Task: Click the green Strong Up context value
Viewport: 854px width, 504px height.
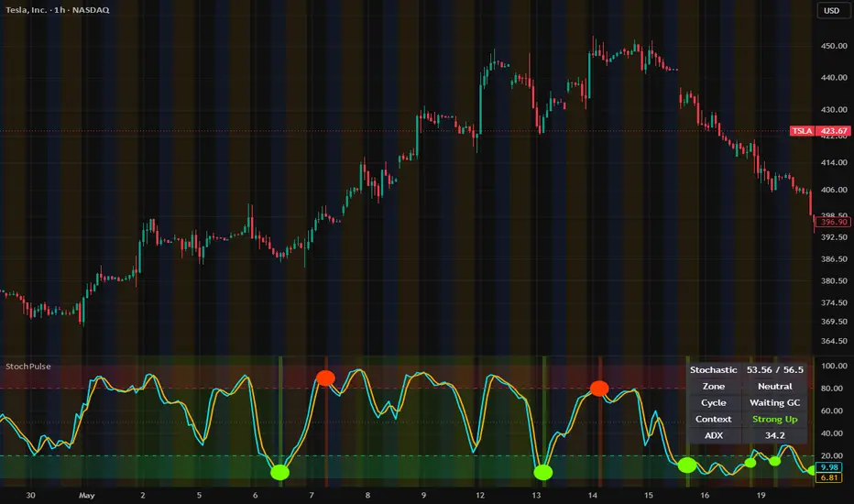Action: pyautogui.click(x=775, y=419)
